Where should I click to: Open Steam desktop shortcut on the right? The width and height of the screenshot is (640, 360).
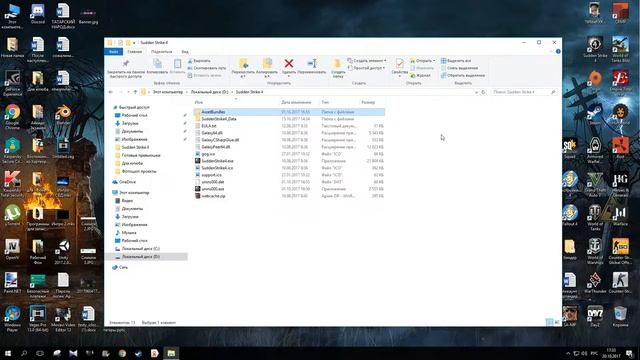(595, 115)
